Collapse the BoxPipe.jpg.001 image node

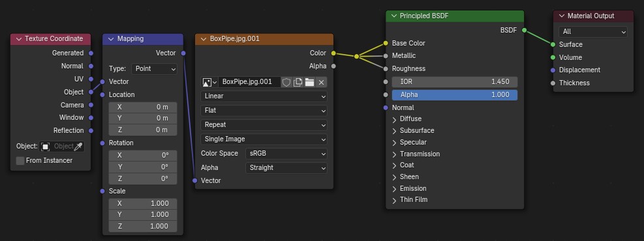[x=204, y=39]
